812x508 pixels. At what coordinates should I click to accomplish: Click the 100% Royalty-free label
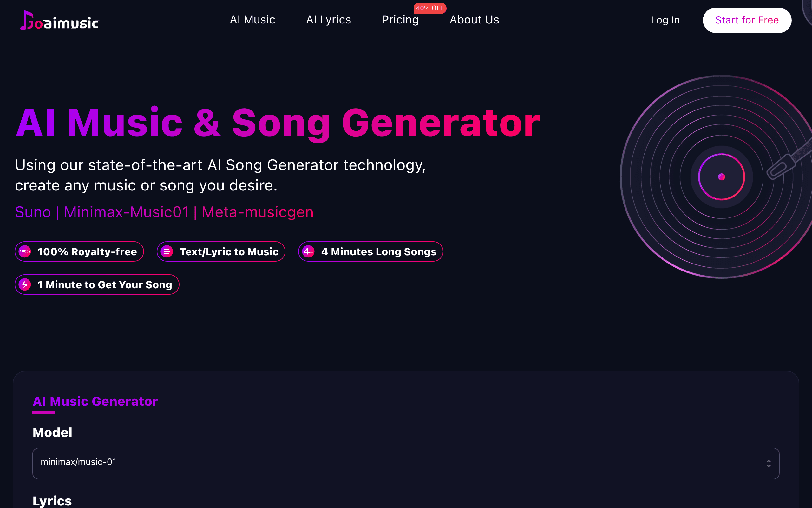point(87,252)
